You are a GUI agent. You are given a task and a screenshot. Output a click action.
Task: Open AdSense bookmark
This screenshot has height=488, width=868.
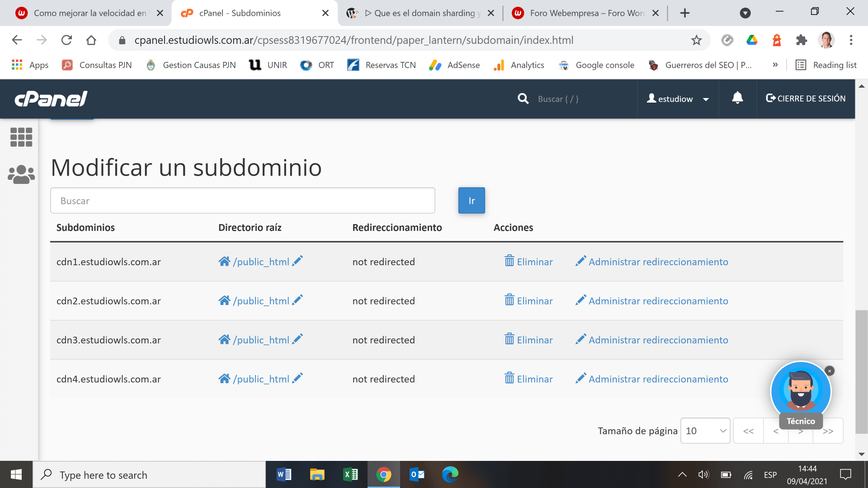[x=454, y=65]
